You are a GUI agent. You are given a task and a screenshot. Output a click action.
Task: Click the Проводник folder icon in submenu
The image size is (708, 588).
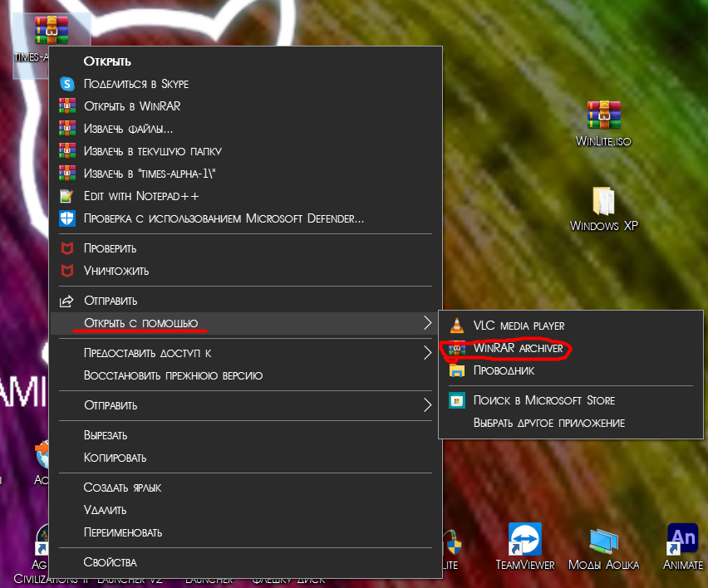[457, 370]
